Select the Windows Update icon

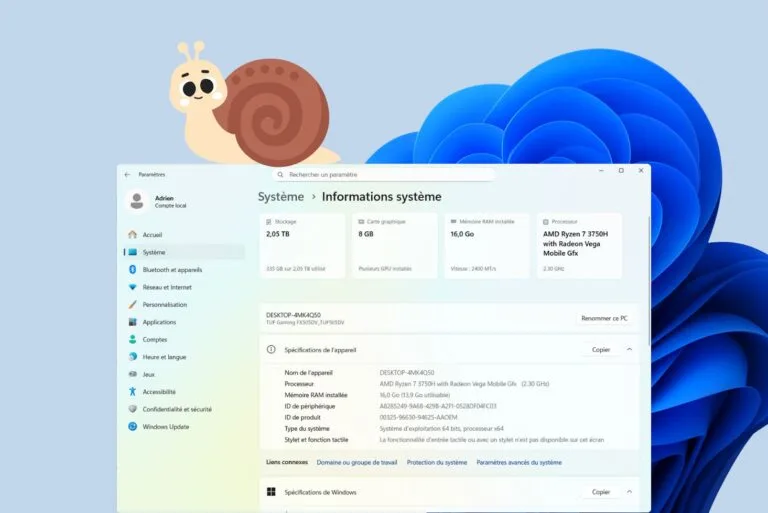click(x=132, y=427)
